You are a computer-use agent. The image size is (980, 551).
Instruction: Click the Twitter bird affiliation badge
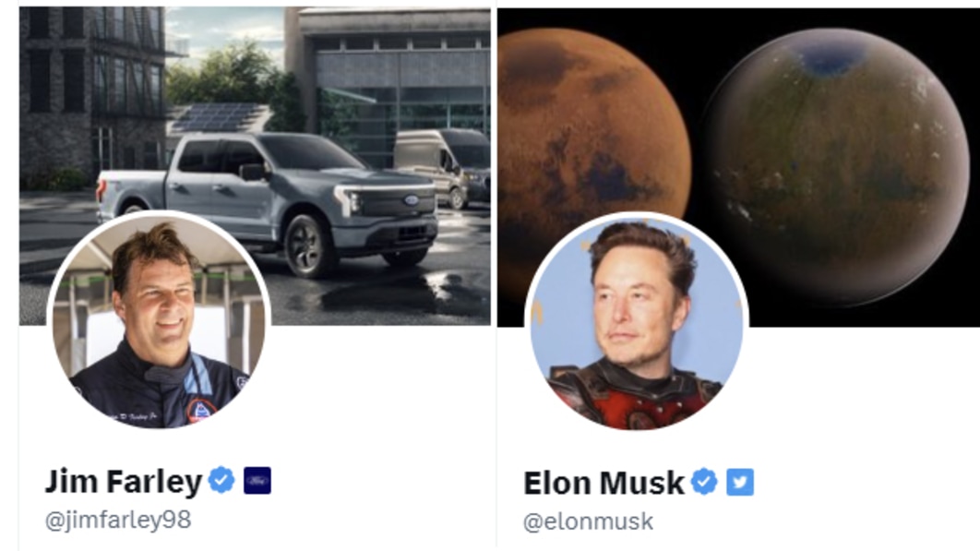(x=740, y=482)
